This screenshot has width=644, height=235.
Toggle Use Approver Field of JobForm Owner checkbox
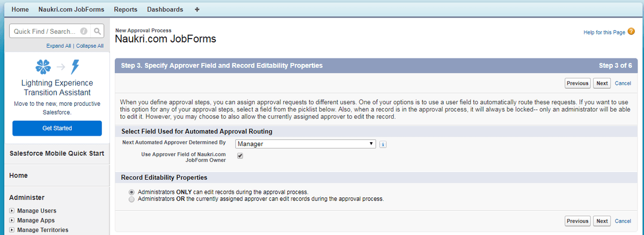click(240, 156)
